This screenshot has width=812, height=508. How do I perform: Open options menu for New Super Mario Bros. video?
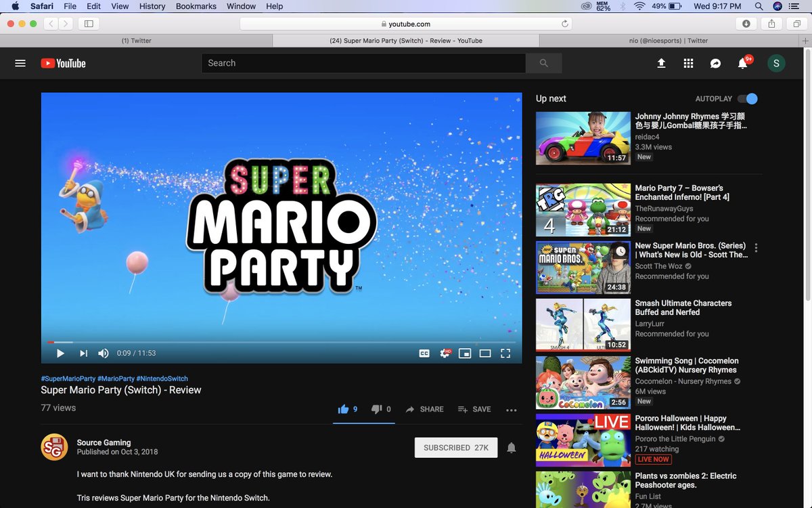[x=756, y=248]
